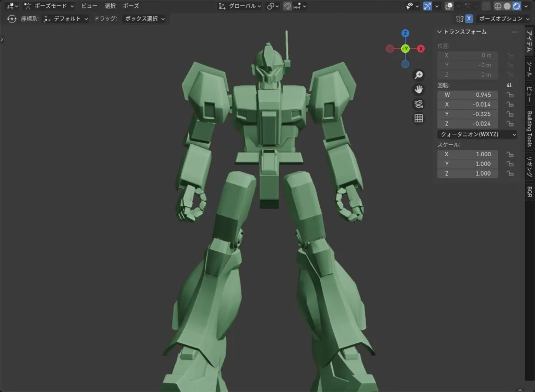Select wireframe viewport shading icon
535x392 pixels.
[x=497, y=6]
